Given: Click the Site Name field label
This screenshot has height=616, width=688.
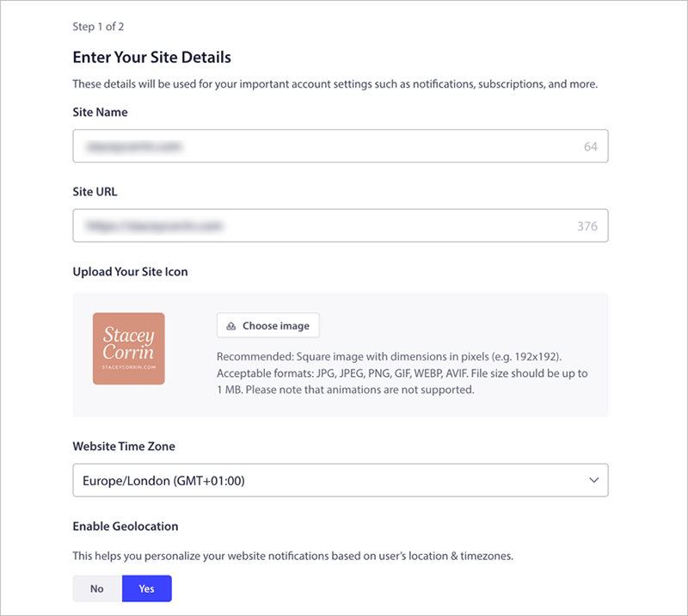Looking at the screenshot, I should [101, 112].
